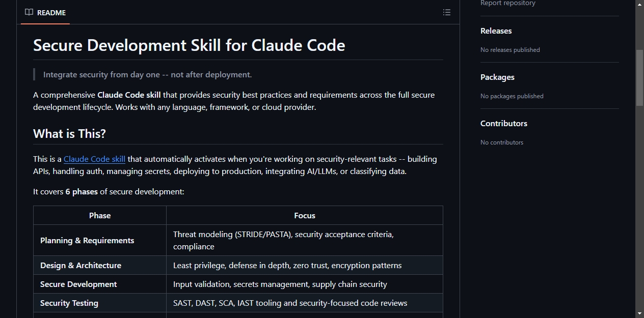The image size is (644, 318).
Task: Click the 'No contributors' text
Action: [502, 142]
